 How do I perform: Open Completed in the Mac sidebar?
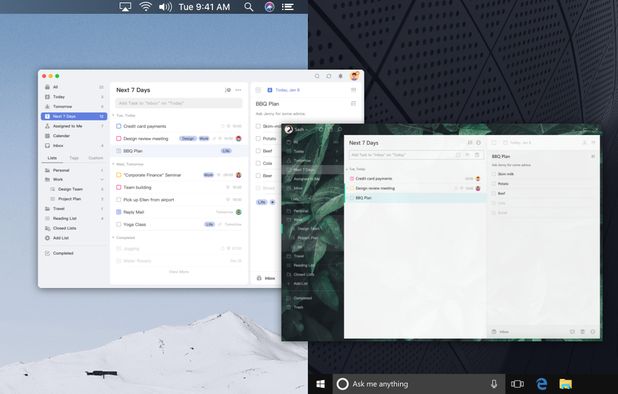click(74, 253)
